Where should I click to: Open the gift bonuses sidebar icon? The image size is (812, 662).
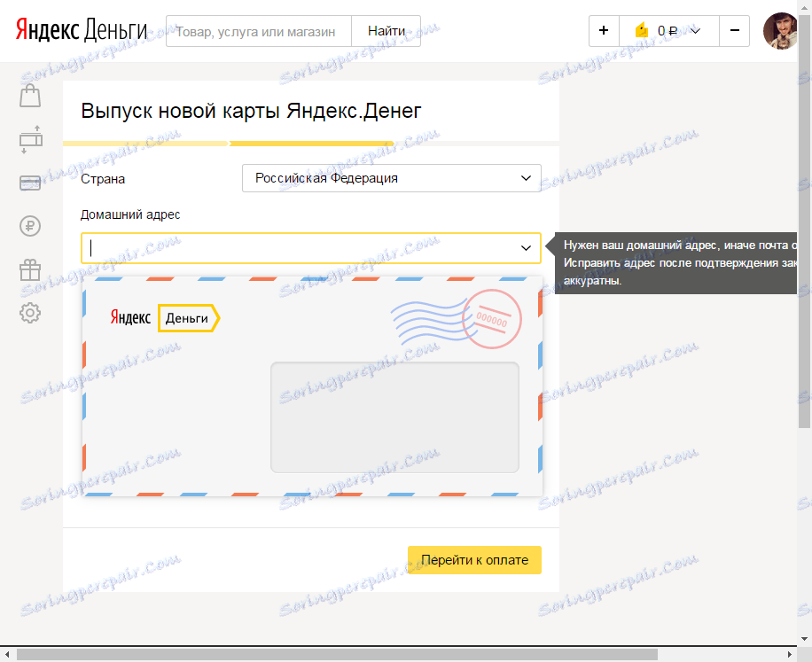pyautogui.click(x=30, y=269)
